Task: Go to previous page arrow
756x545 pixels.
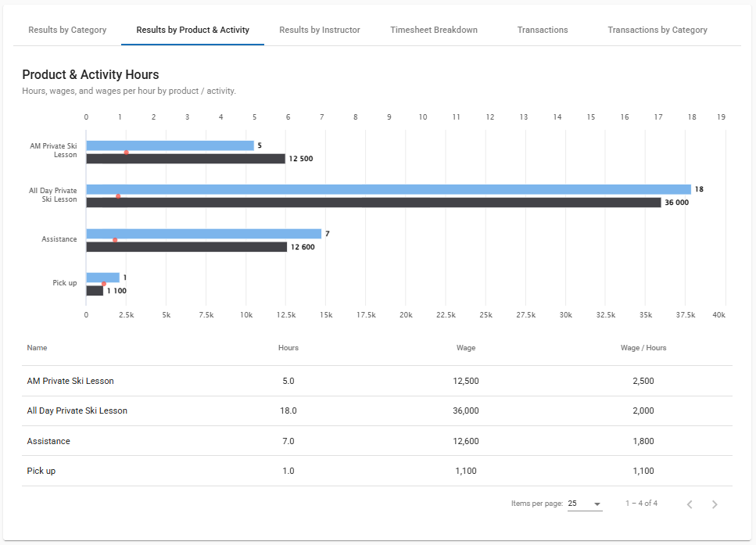Action: pos(690,504)
